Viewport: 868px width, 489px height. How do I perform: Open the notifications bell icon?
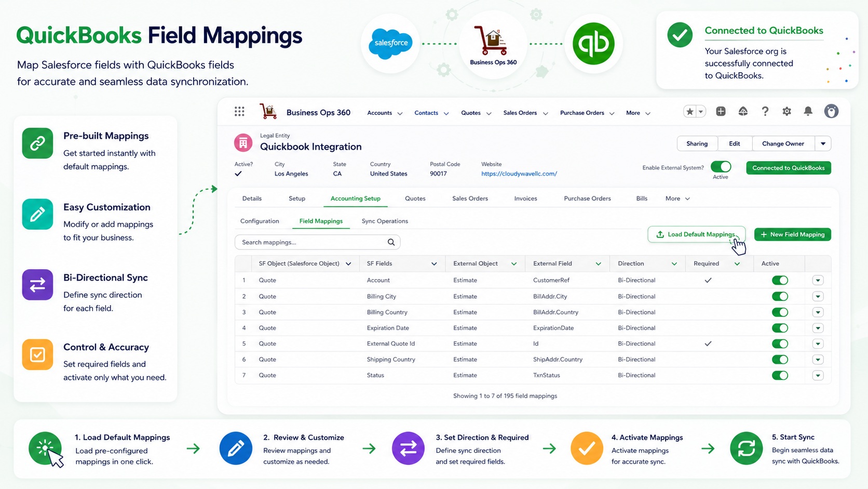click(808, 111)
